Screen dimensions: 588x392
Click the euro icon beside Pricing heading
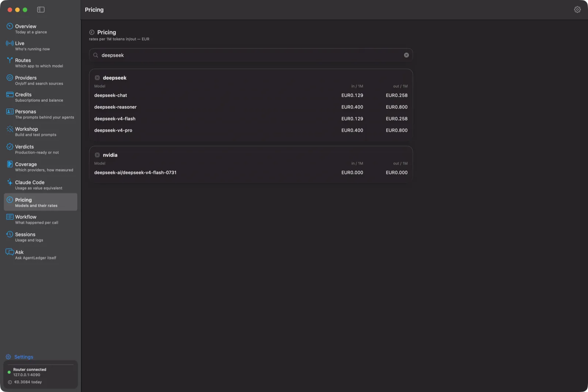pos(92,32)
